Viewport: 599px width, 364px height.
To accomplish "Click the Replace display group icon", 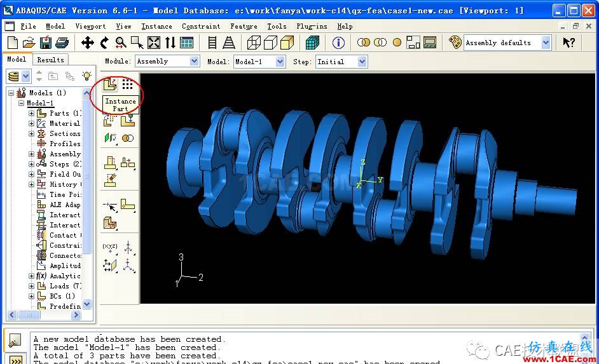I will 363,43.
